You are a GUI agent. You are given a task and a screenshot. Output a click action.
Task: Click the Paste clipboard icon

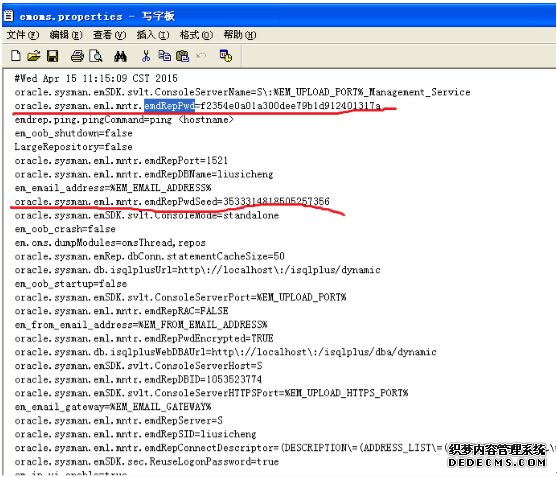coord(183,56)
